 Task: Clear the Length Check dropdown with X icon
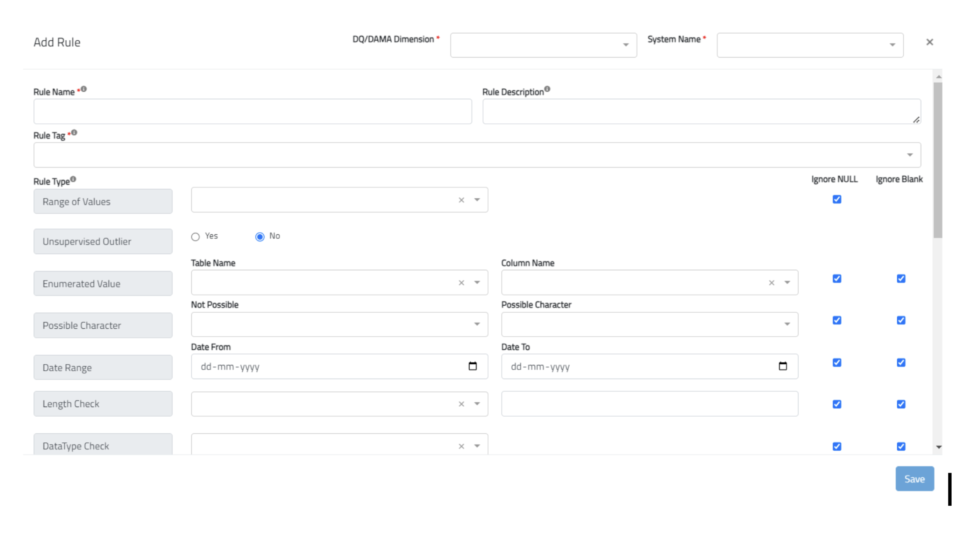461,404
